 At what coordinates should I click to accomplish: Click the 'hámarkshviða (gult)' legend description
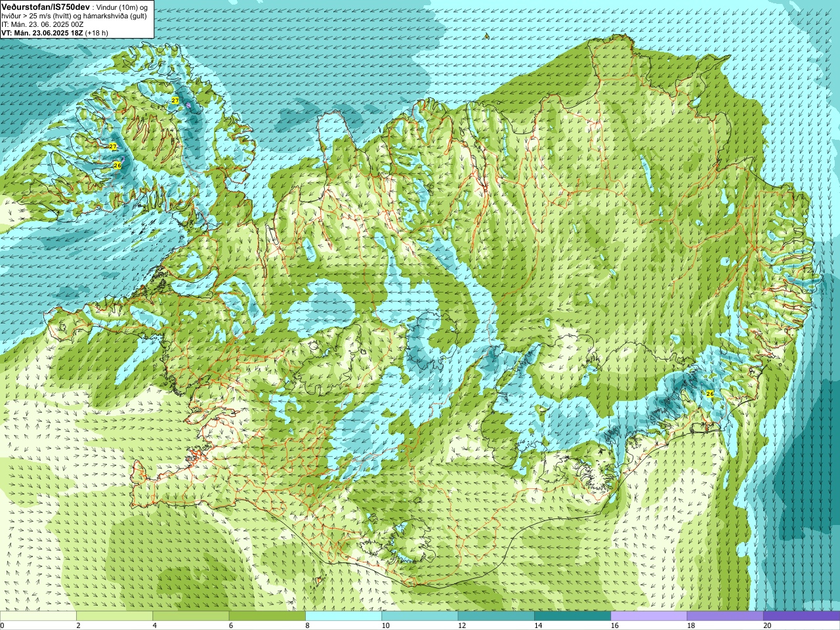115,16
